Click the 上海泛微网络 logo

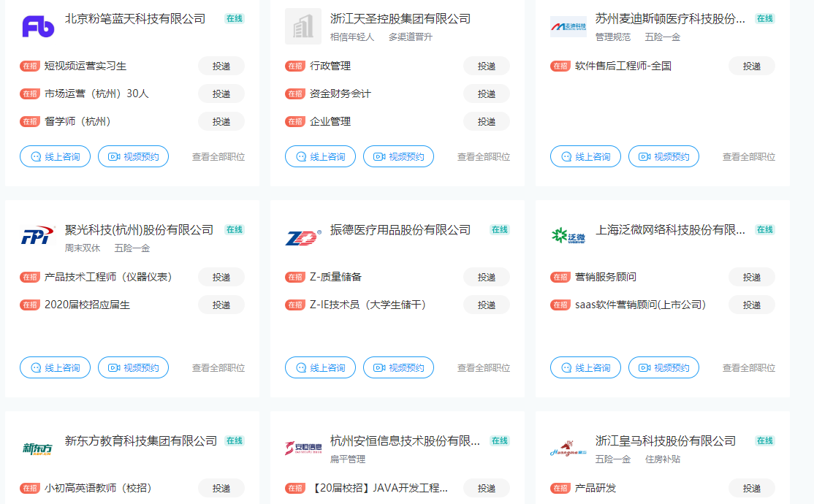click(568, 237)
